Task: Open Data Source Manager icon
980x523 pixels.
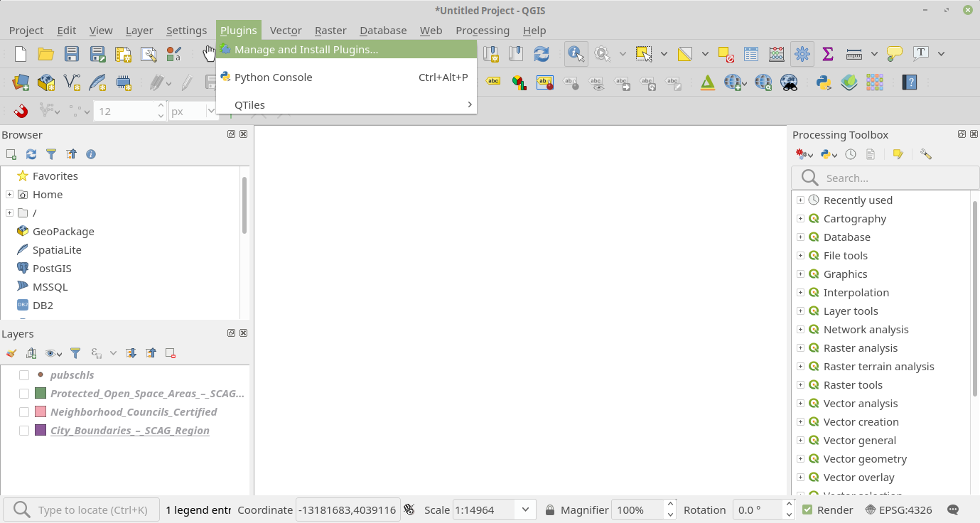Action: pos(21,82)
